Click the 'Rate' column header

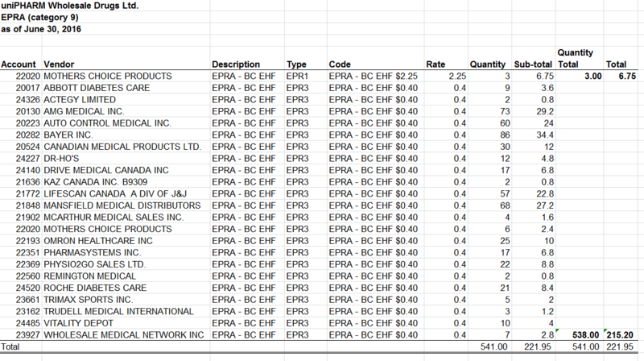(x=436, y=64)
